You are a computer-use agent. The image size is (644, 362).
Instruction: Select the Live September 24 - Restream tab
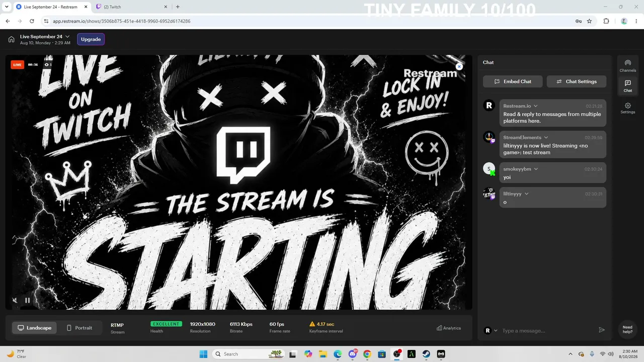click(51, 7)
